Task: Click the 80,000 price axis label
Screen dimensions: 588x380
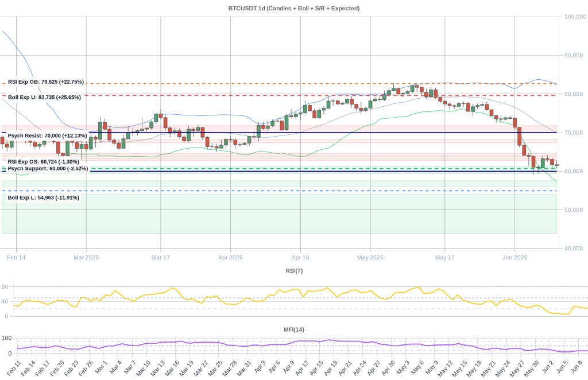Action: coord(574,94)
